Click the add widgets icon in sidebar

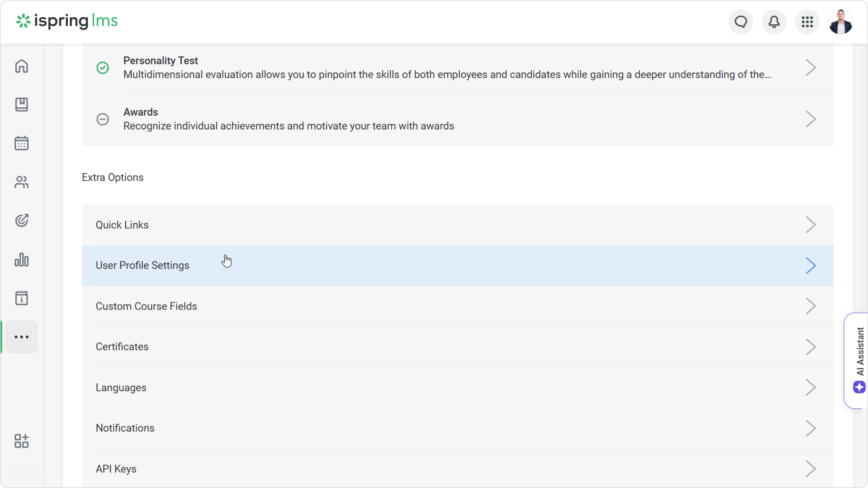(x=22, y=441)
